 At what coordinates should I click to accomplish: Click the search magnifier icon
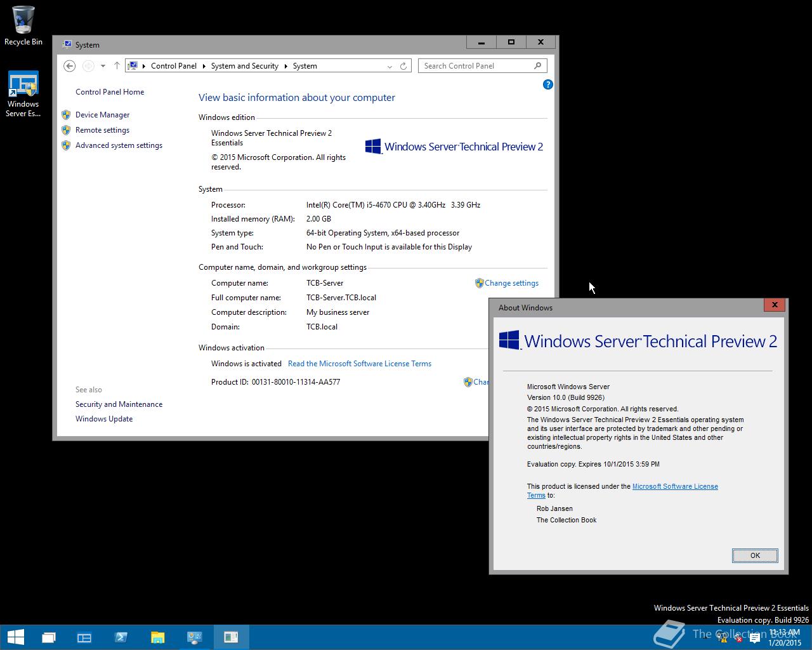tap(538, 65)
